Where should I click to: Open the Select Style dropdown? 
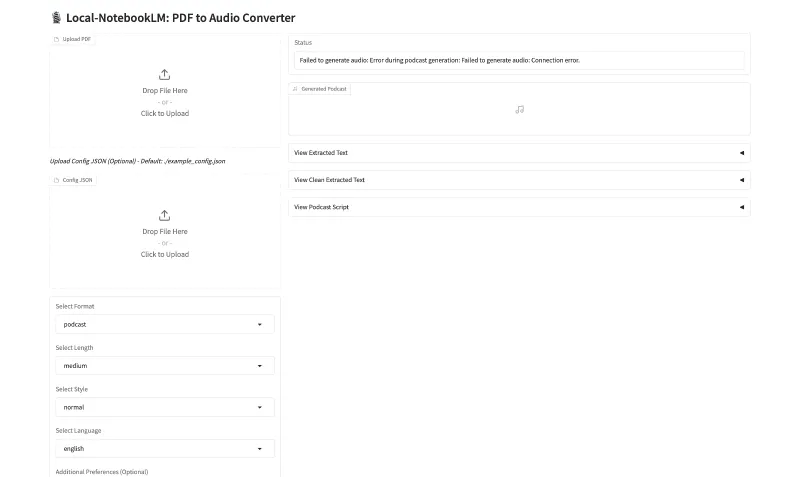[164, 407]
